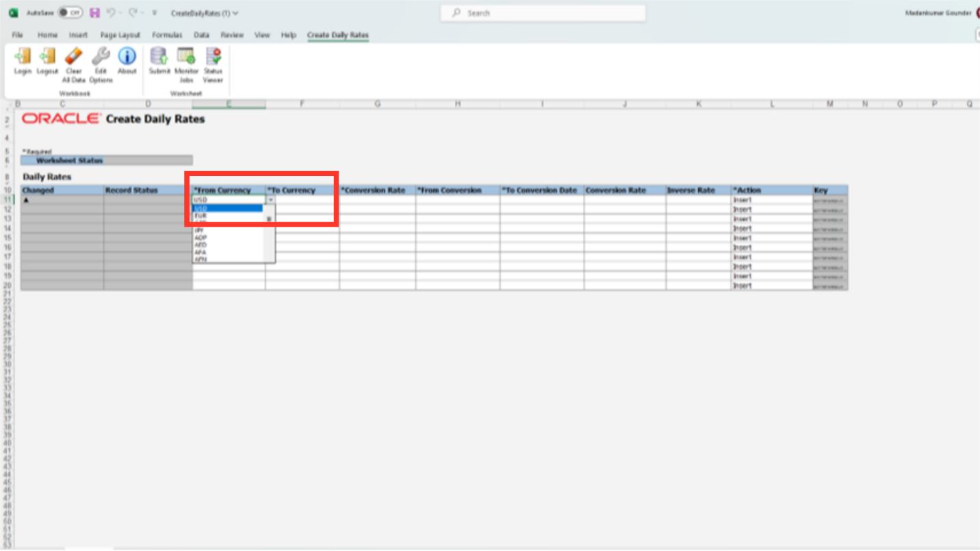Open Edit Options wrench icon
Screen dimensions: 980x551
pos(101,57)
